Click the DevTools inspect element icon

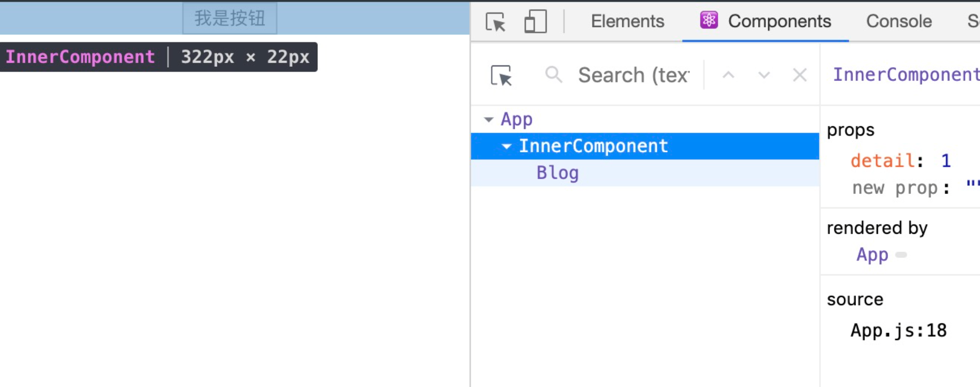[495, 21]
